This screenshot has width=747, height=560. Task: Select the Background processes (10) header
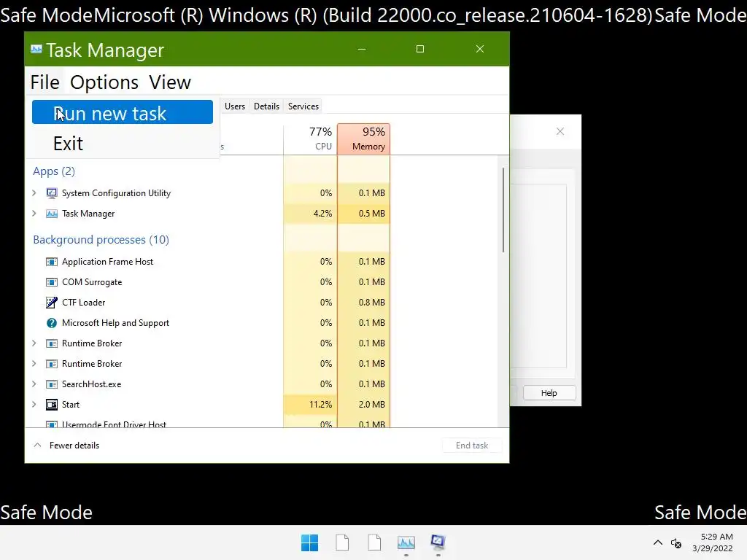click(101, 239)
